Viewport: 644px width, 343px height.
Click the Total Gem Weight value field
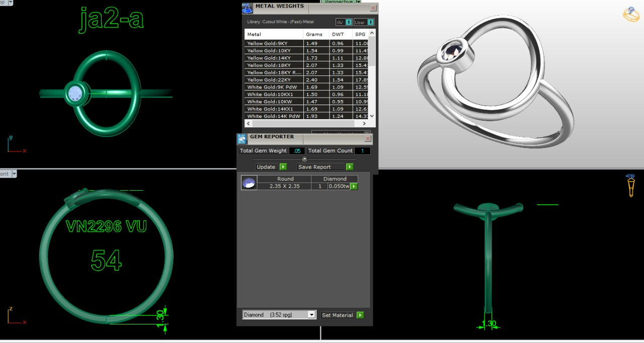pyautogui.click(x=297, y=151)
